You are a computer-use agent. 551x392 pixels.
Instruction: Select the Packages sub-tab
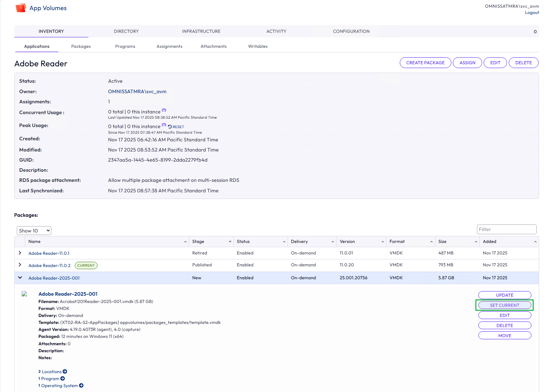pos(81,46)
